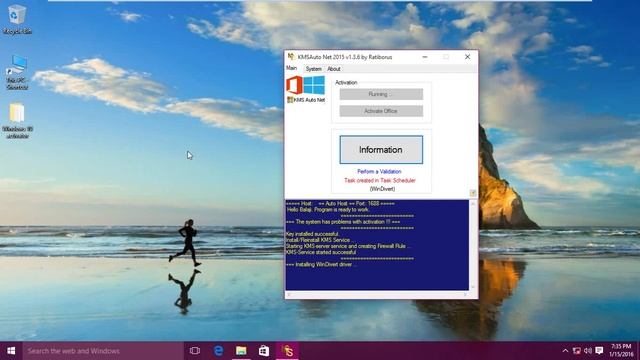The width and height of the screenshot is (640, 360).
Task: Open the Windows Start menu
Action: [x=11, y=351]
